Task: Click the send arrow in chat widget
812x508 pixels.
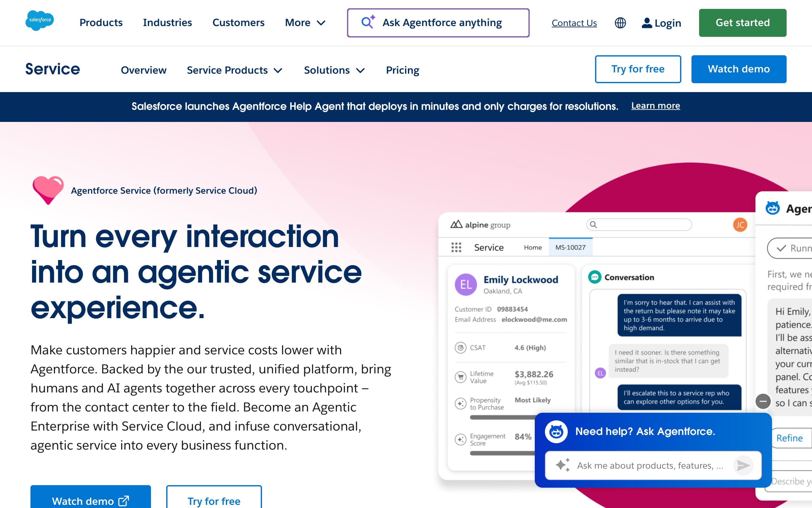Action: [x=743, y=465]
